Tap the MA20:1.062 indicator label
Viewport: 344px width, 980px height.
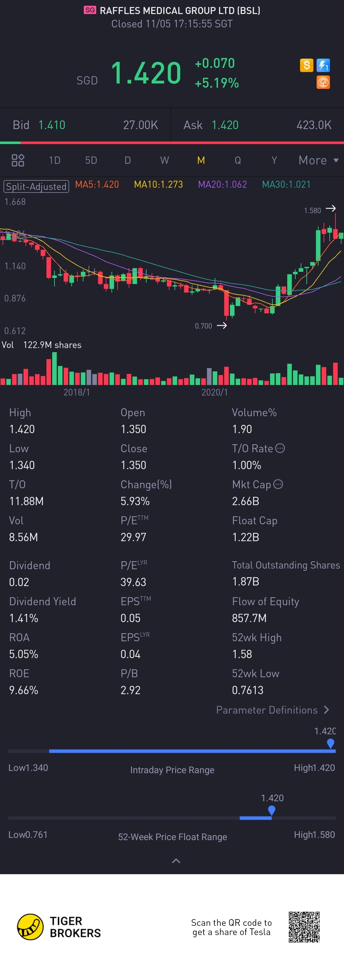coord(222,185)
